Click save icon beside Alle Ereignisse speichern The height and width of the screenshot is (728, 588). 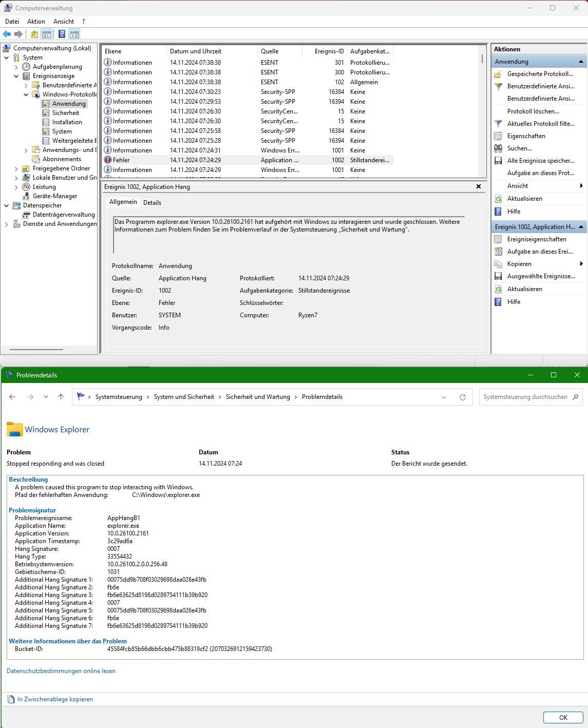pyautogui.click(x=498, y=161)
